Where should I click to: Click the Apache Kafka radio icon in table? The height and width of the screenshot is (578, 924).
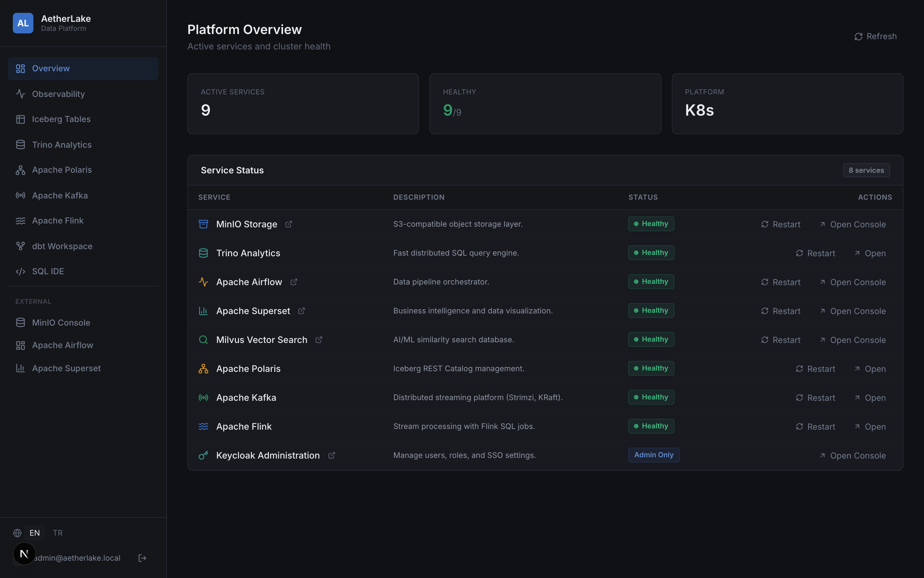203,398
